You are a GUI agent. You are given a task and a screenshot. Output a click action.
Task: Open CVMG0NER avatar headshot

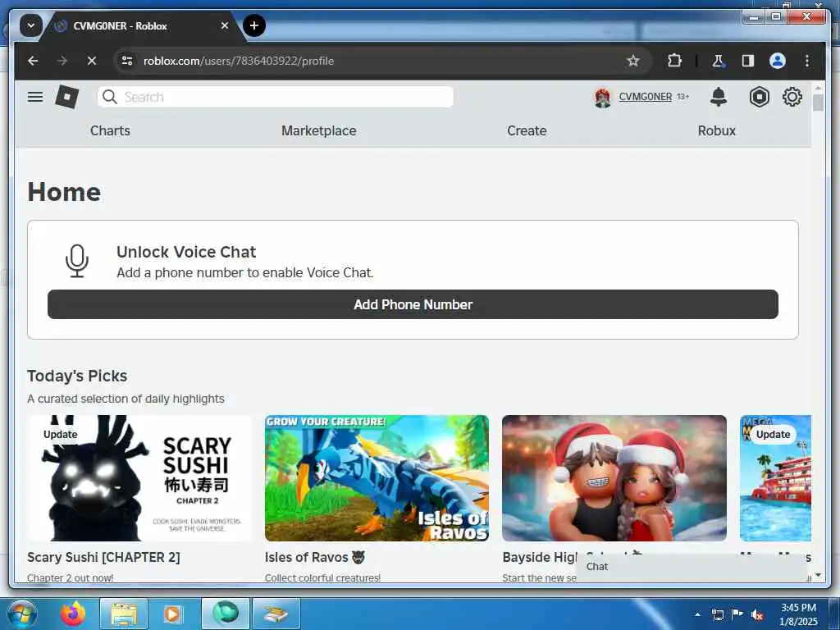pyautogui.click(x=603, y=98)
